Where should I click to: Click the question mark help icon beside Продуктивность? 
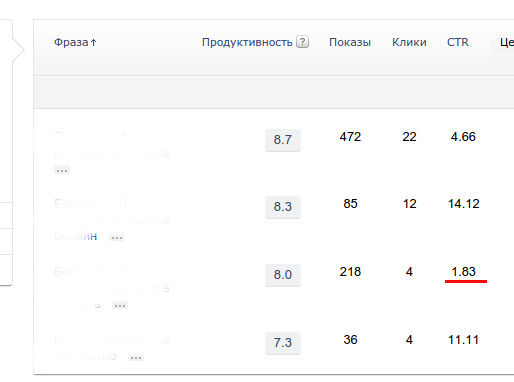click(x=302, y=42)
